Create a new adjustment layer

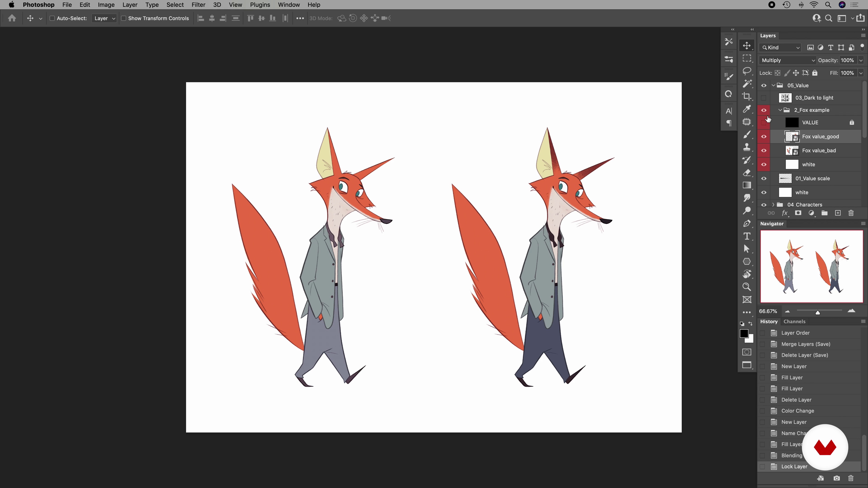point(811,213)
